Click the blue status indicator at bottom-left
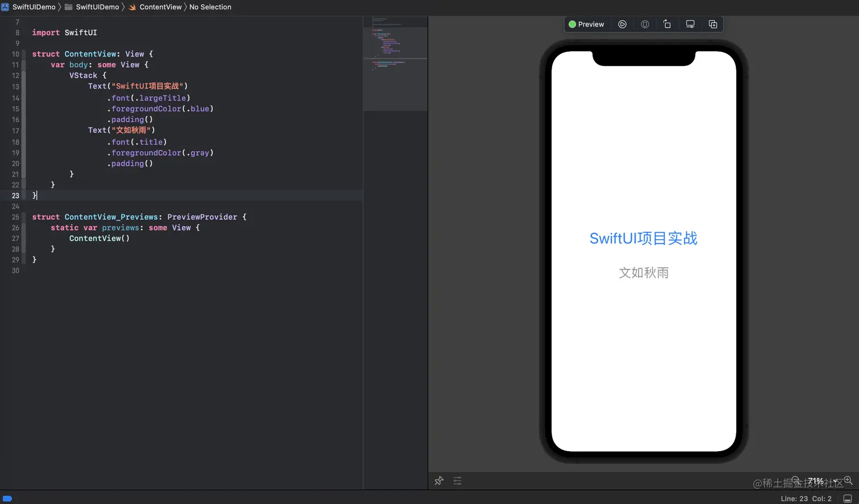This screenshot has height=504, width=859. tap(7, 498)
